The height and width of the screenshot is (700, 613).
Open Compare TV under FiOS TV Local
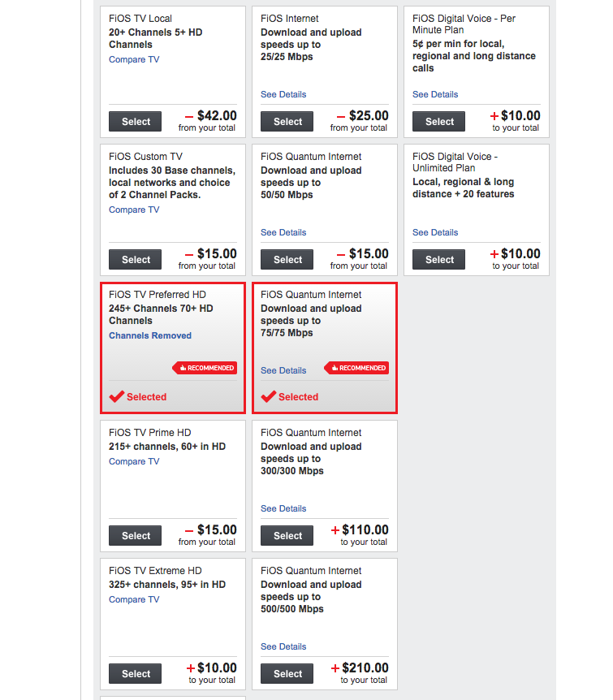(x=134, y=59)
